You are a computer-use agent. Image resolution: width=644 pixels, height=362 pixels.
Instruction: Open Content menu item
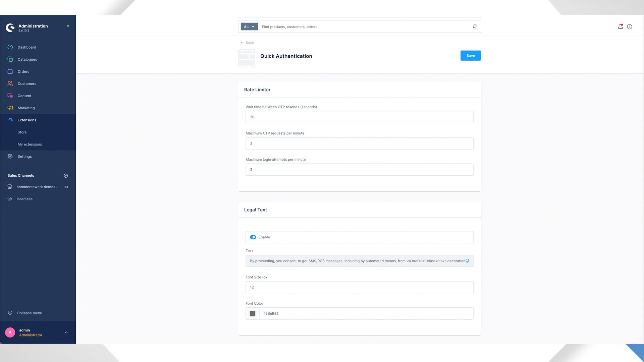[x=24, y=96]
